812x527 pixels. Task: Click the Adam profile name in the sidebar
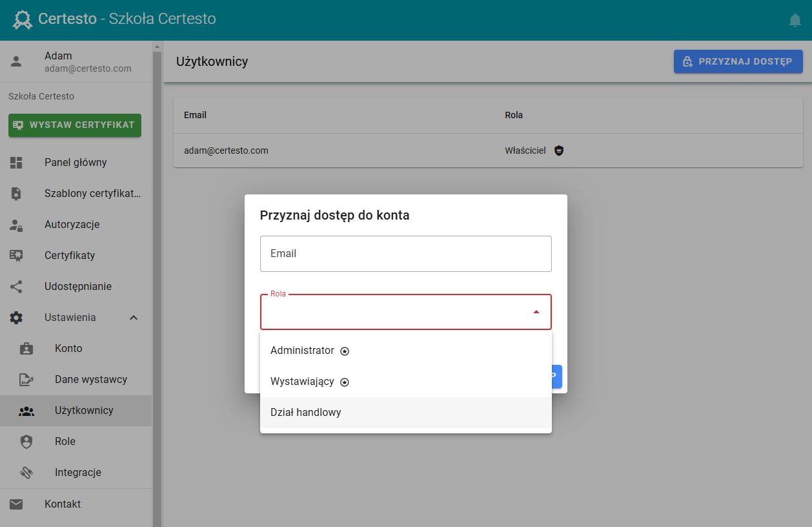(x=58, y=56)
